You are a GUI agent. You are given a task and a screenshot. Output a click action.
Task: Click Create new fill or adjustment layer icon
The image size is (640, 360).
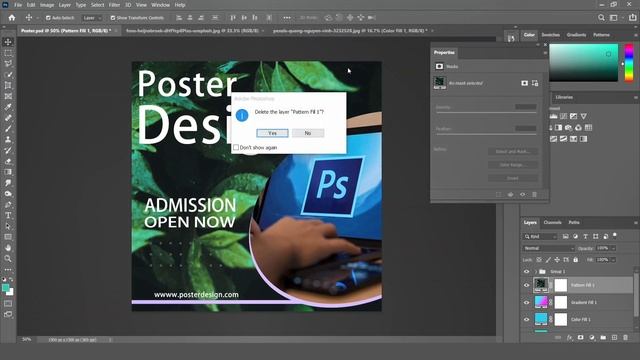592,338
